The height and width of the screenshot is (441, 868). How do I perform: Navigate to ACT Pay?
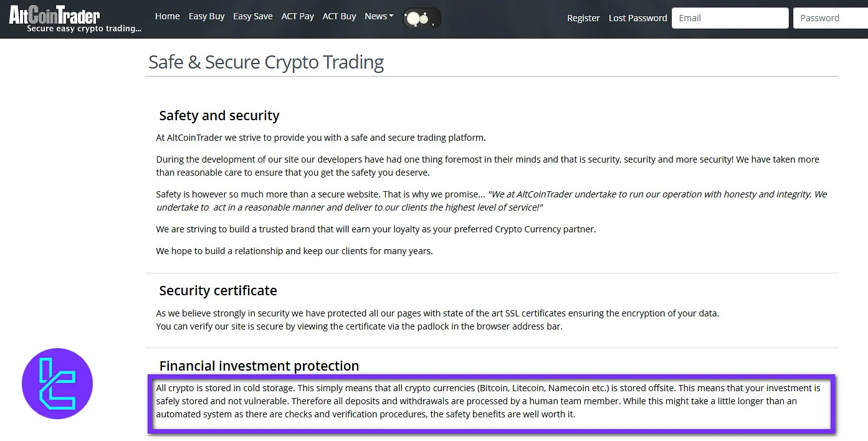[297, 16]
